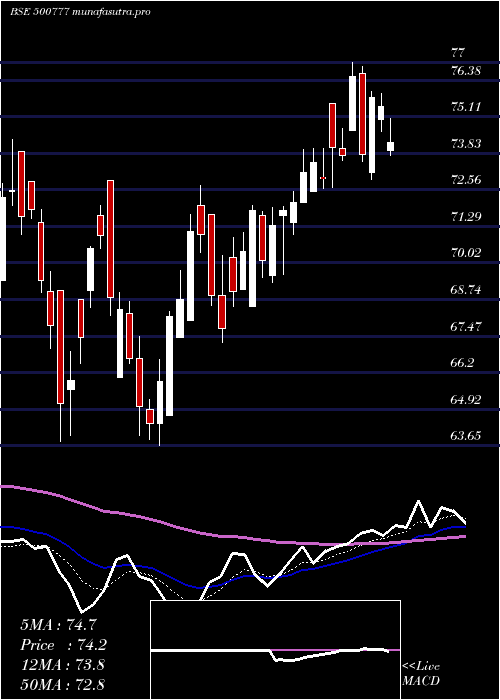Click the <<Live MACD label
The height and width of the screenshot is (700, 500).
[421, 674]
